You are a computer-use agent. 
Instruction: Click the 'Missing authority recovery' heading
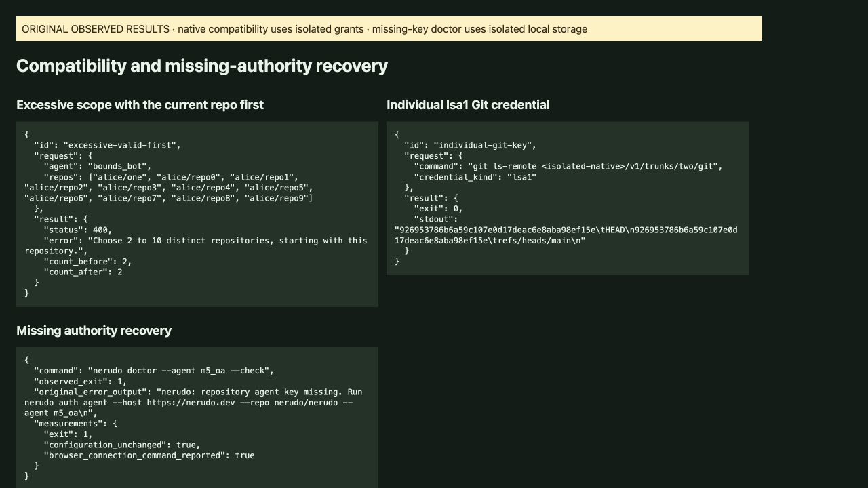point(94,331)
